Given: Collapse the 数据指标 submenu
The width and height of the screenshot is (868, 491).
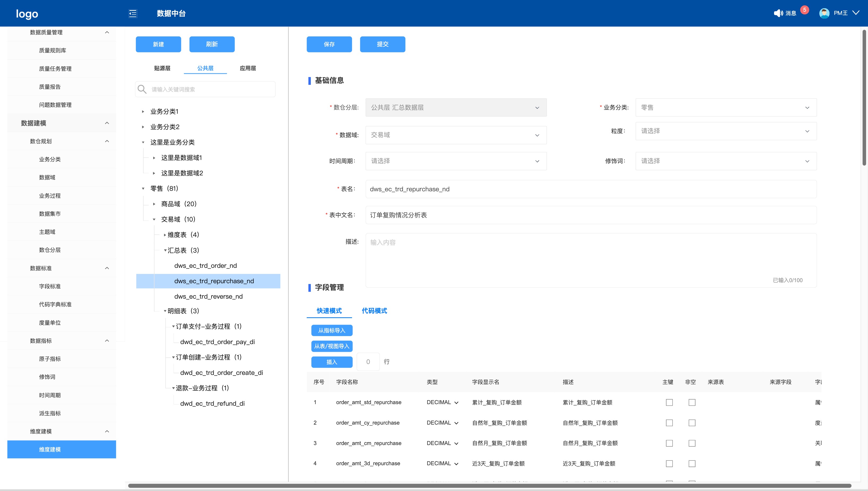Looking at the screenshot, I should 107,341.
